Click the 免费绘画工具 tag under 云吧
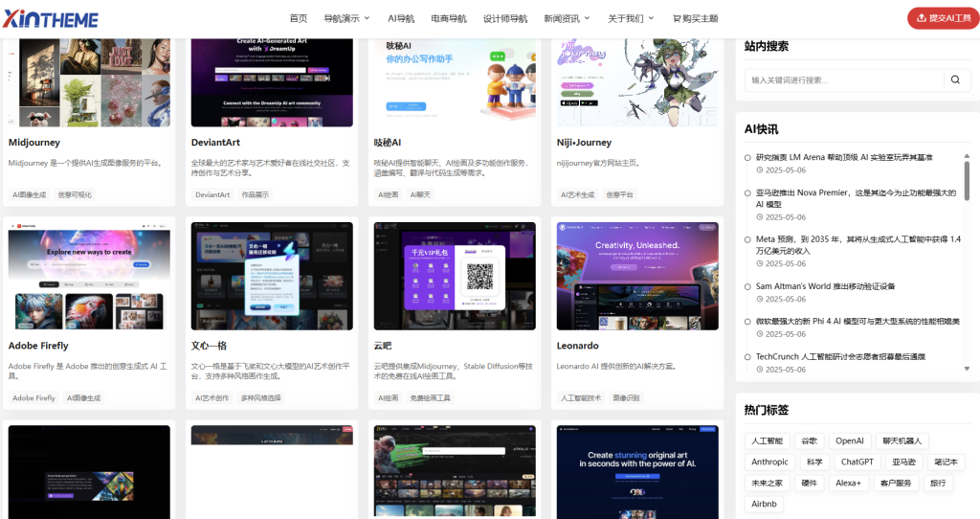980x519 pixels. point(430,397)
